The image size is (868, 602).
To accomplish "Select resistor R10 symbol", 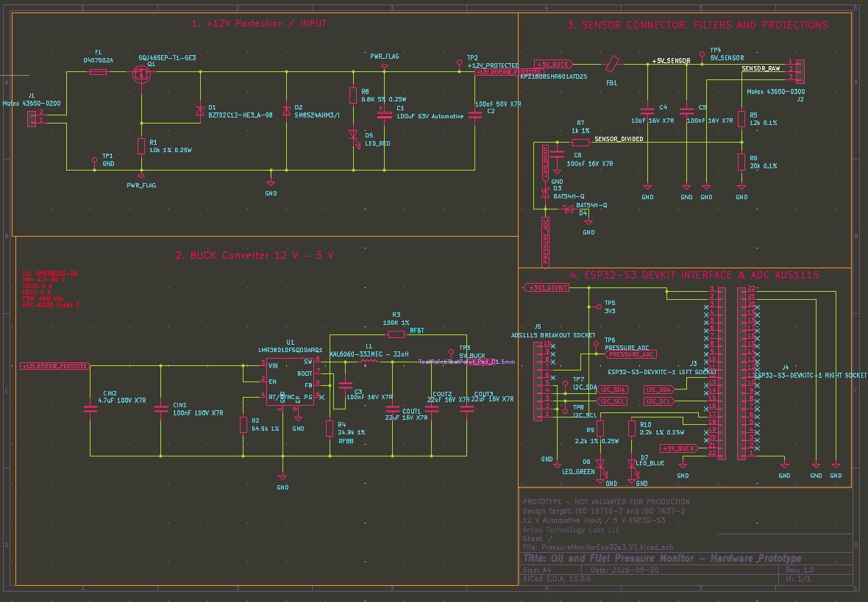I will click(x=632, y=429).
